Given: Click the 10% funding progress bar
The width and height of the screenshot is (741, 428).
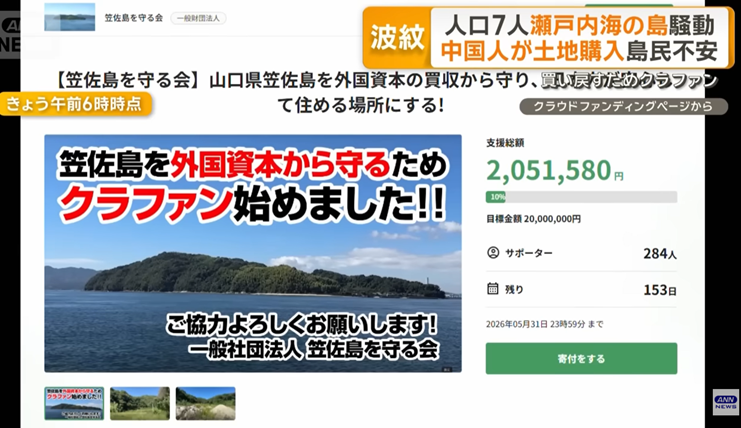Looking at the screenshot, I should click(x=581, y=197).
